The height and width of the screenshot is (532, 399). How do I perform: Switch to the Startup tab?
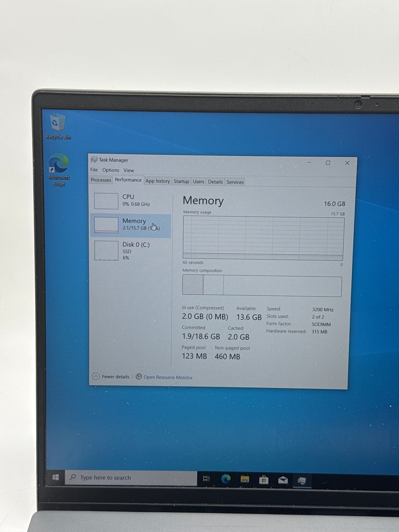click(181, 181)
